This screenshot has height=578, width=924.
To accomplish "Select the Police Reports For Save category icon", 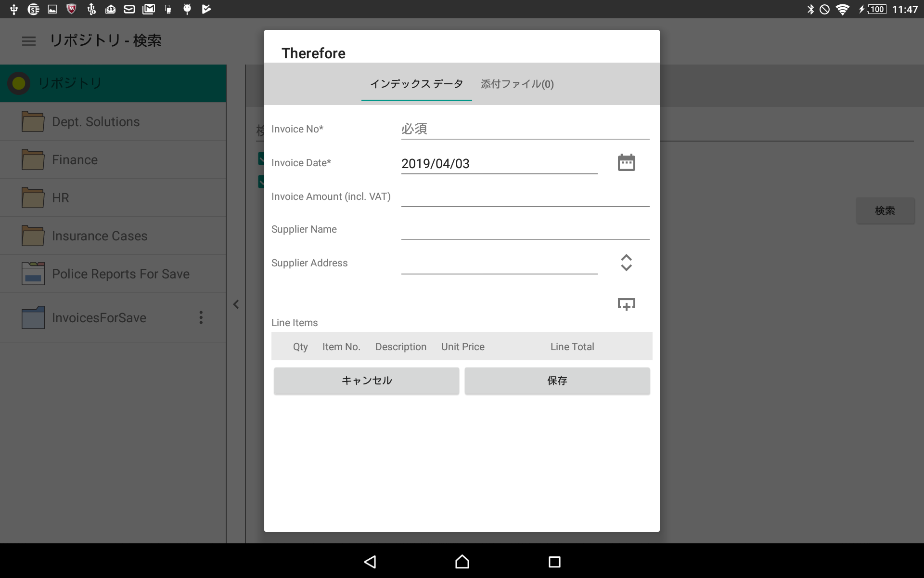I will click(x=33, y=274).
